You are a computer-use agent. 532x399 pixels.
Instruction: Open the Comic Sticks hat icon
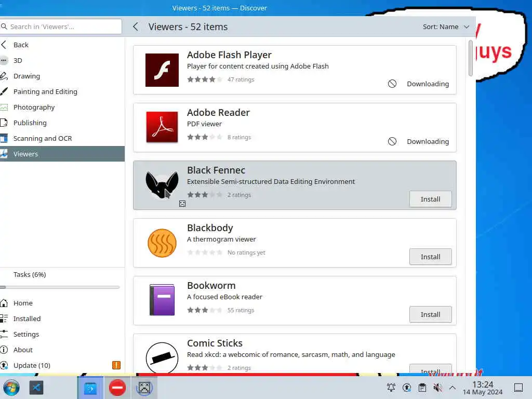pyautogui.click(x=162, y=357)
